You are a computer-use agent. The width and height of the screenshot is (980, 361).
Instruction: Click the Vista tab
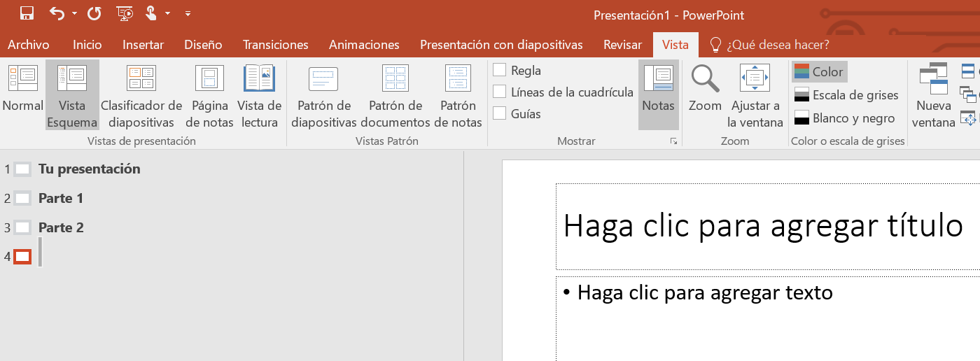[x=675, y=45]
